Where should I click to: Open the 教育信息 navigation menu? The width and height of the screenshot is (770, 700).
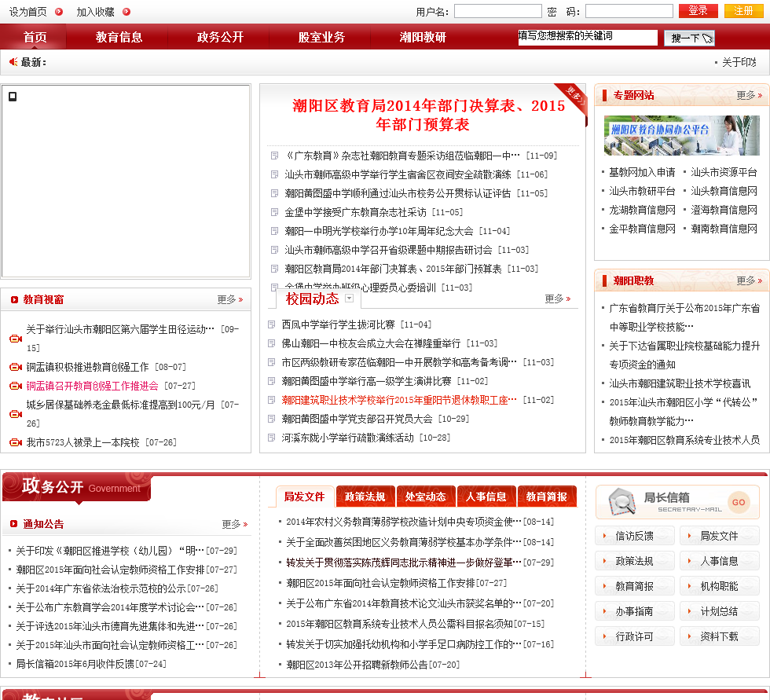(119, 37)
